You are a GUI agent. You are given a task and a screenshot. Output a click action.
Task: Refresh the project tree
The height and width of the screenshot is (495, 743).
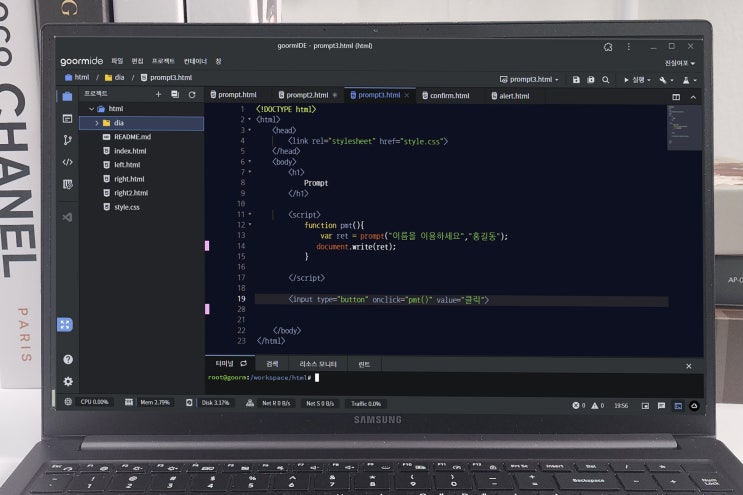(x=192, y=94)
